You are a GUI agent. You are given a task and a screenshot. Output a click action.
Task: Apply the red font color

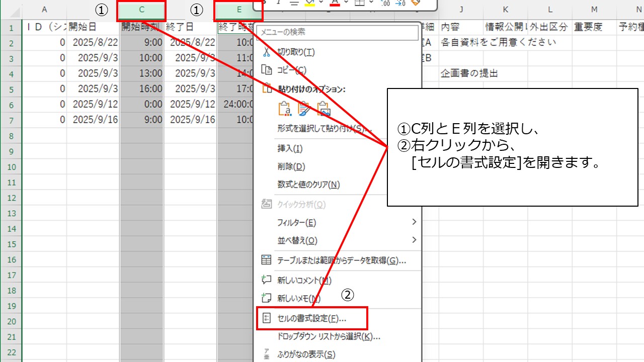click(x=336, y=3)
